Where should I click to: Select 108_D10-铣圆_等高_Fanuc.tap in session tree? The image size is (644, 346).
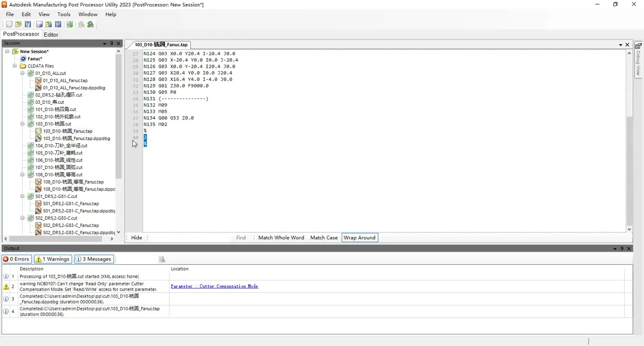pos(73,182)
